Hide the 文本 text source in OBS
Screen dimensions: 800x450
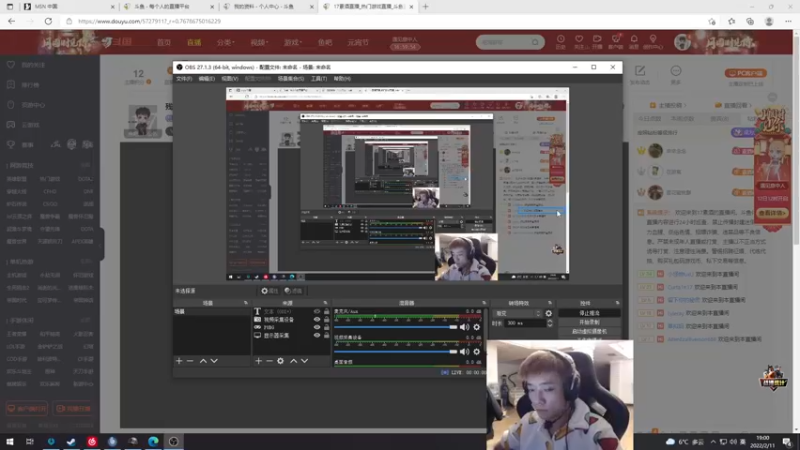point(317,311)
